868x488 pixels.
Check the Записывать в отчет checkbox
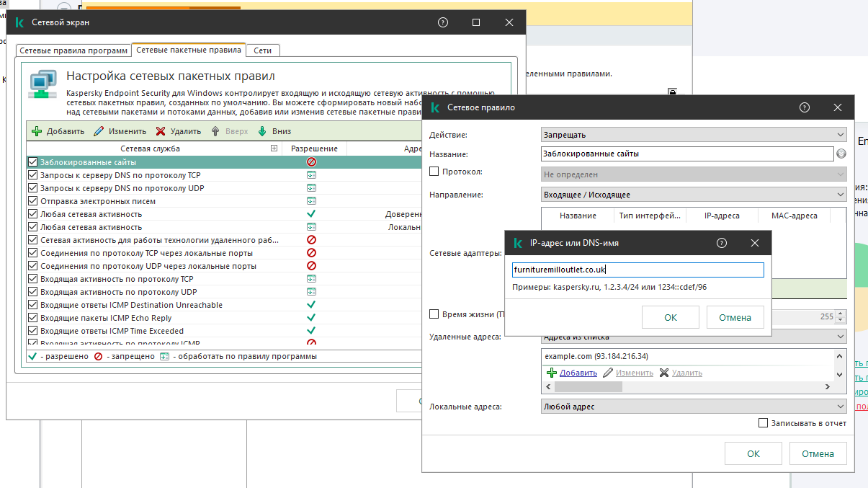pos(764,423)
